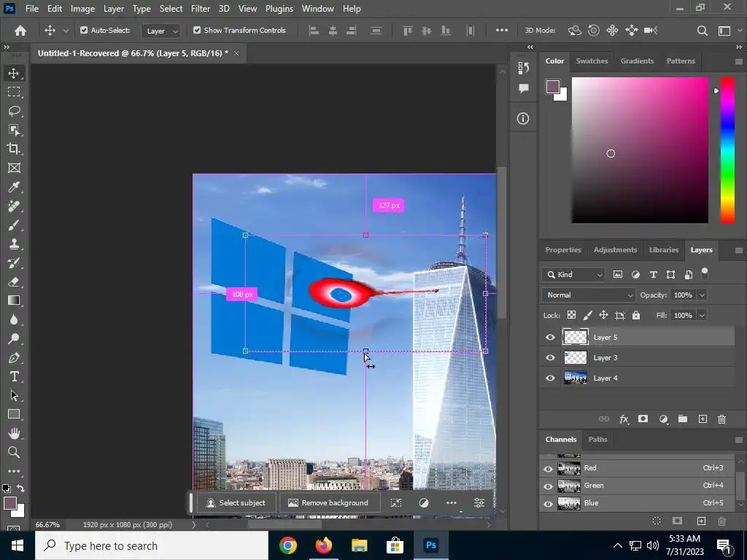Select the Hand tool
The width and height of the screenshot is (747, 560).
14,433
